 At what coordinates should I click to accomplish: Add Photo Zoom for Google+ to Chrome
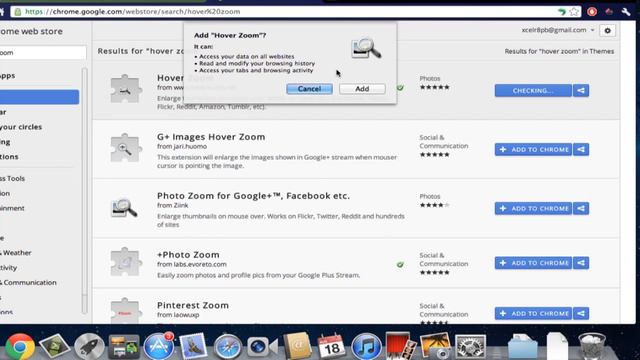[x=533, y=209]
